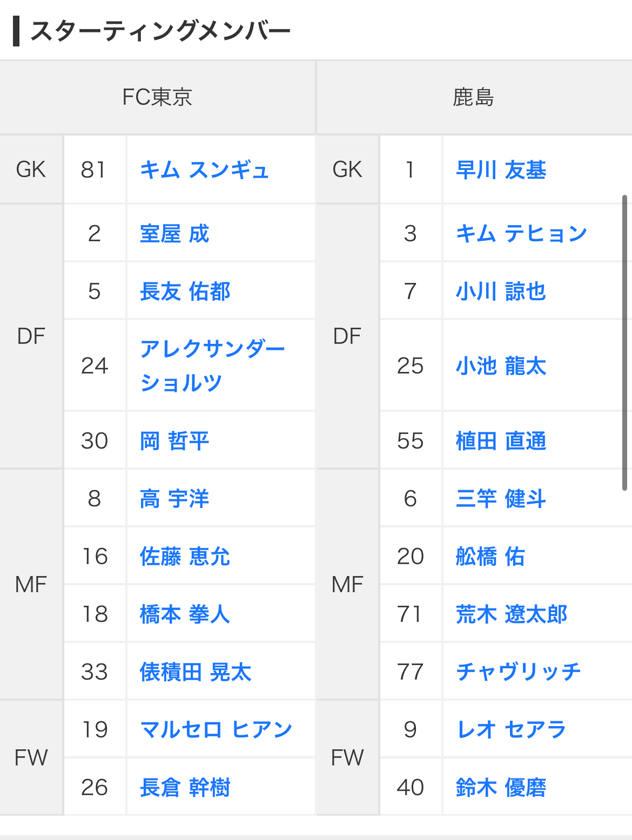Image resolution: width=632 pixels, height=840 pixels.
Task: View 俵積田 晃太 player details
Action: (x=196, y=672)
